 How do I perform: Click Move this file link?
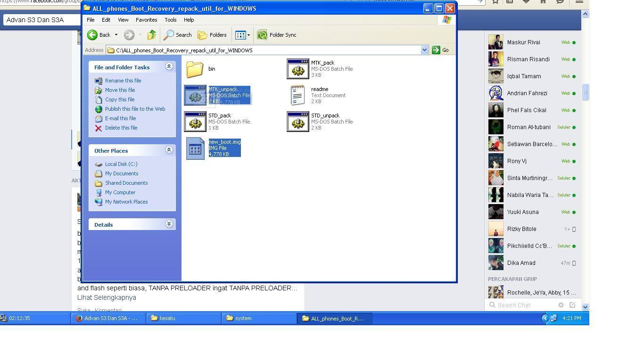(x=120, y=90)
